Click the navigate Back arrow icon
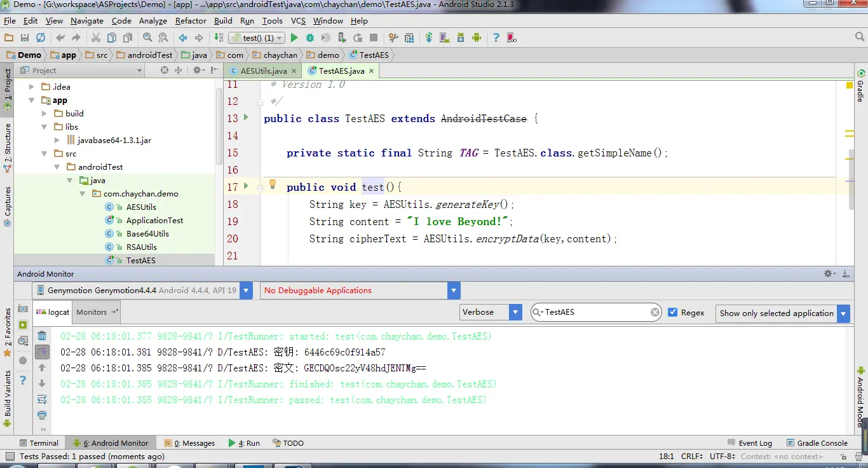Viewport: 868px width, 468px height. tap(183, 38)
